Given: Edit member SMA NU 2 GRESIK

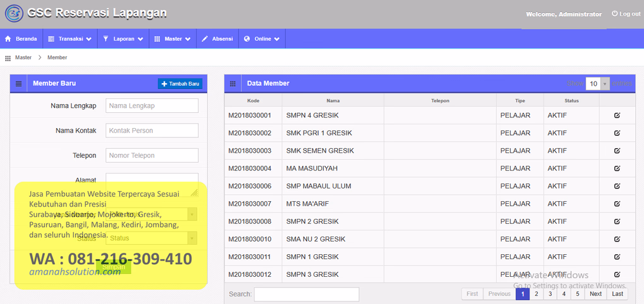Looking at the screenshot, I should coord(617,239).
